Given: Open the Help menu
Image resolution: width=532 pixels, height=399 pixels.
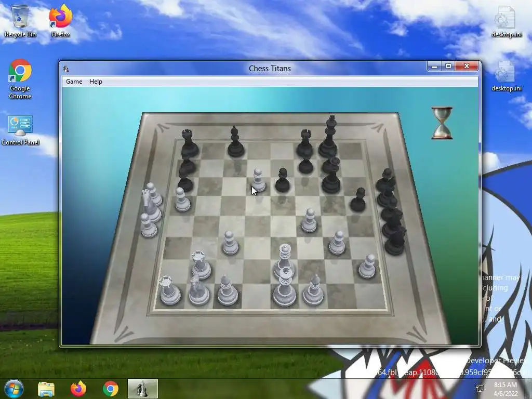Looking at the screenshot, I should 96,82.
